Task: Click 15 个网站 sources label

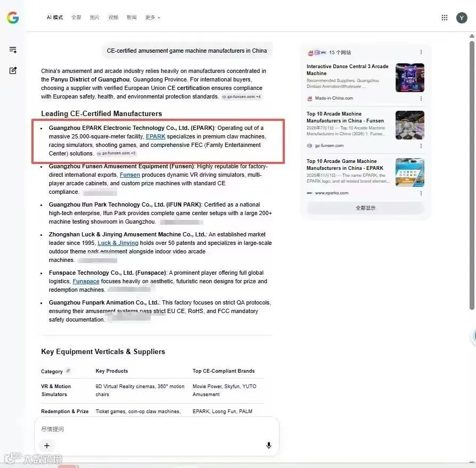Action: [x=340, y=53]
